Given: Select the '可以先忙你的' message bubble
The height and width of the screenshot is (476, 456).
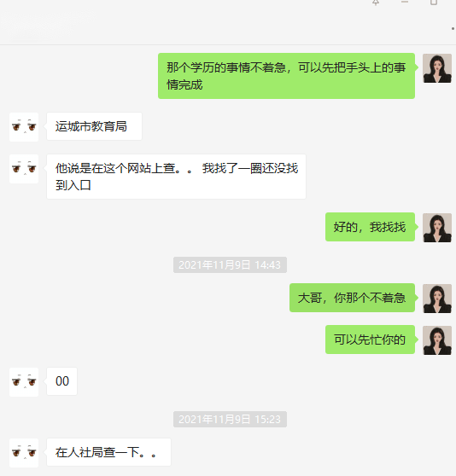Looking at the screenshot, I should pos(370,340).
